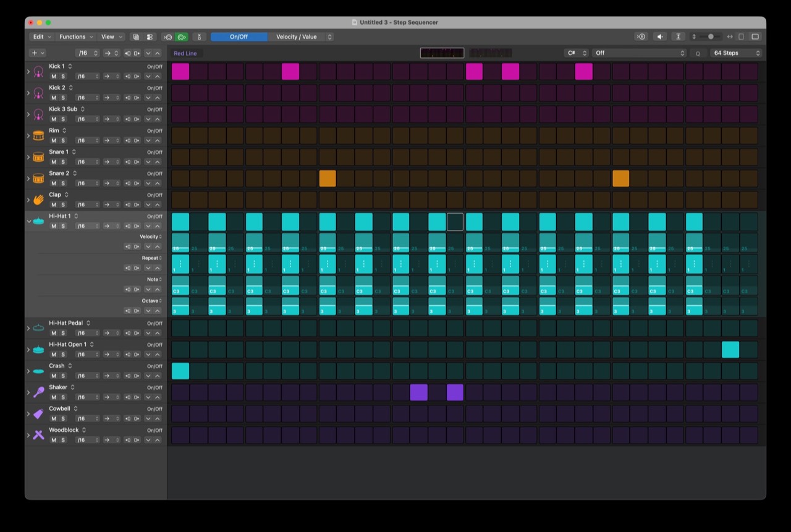Click the pattern preview play icon
This screenshot has height=532, width=791.
[641, 36]
